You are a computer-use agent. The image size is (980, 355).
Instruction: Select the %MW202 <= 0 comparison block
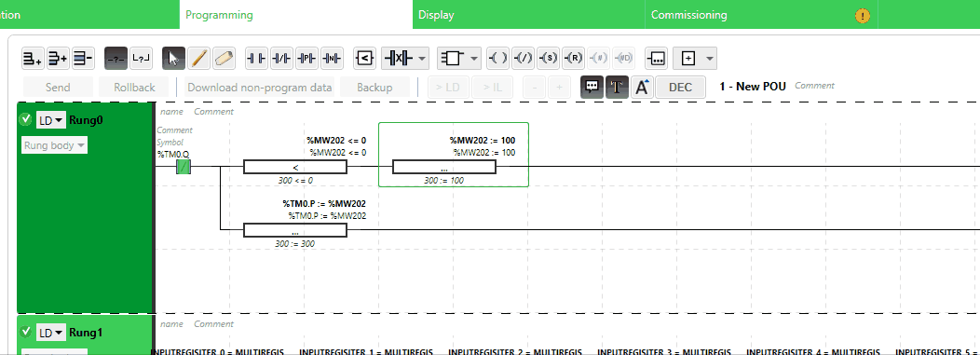coord(295,167)
